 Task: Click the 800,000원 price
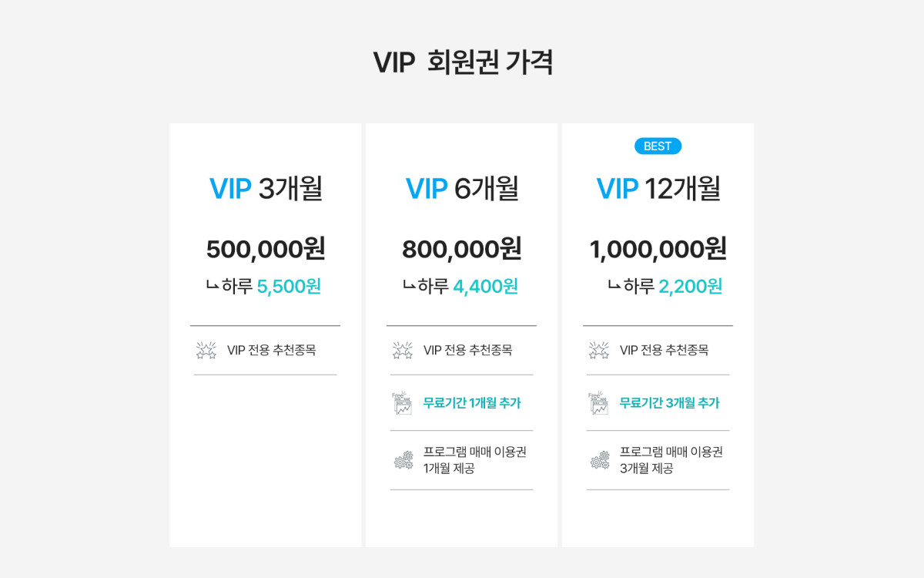click(x=462, y=249)
